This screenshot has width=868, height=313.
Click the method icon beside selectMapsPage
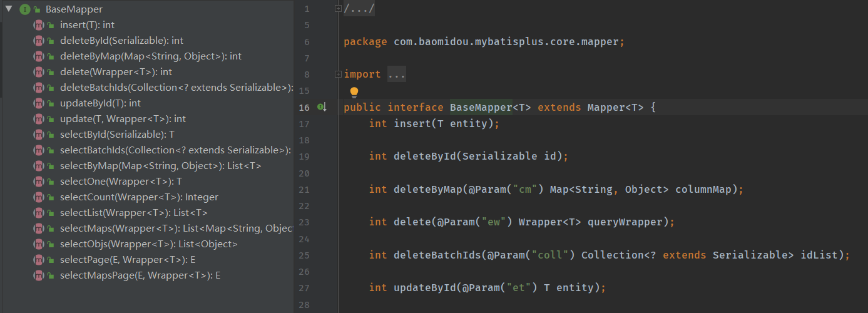click(x=38, y=275)
